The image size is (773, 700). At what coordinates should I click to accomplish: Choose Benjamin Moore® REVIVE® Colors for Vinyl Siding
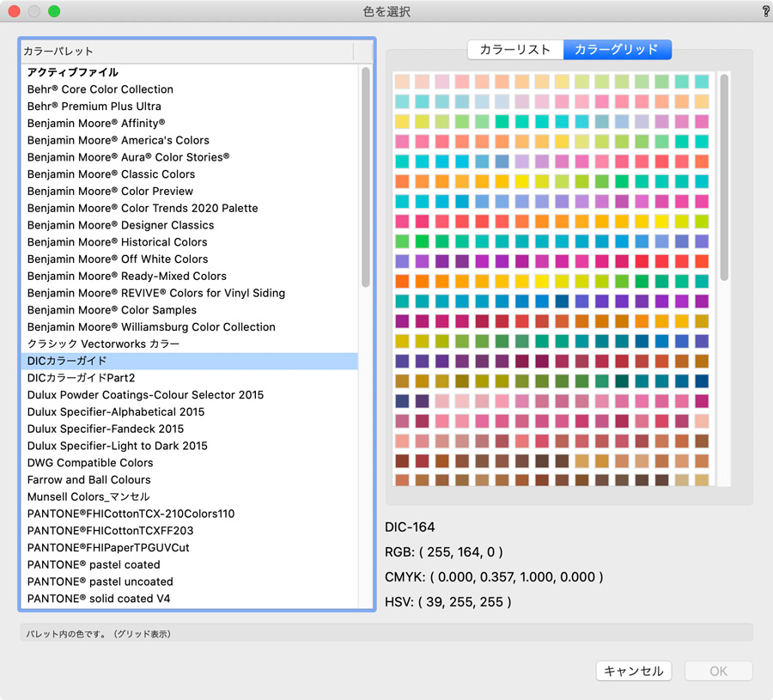click(189, 293)
